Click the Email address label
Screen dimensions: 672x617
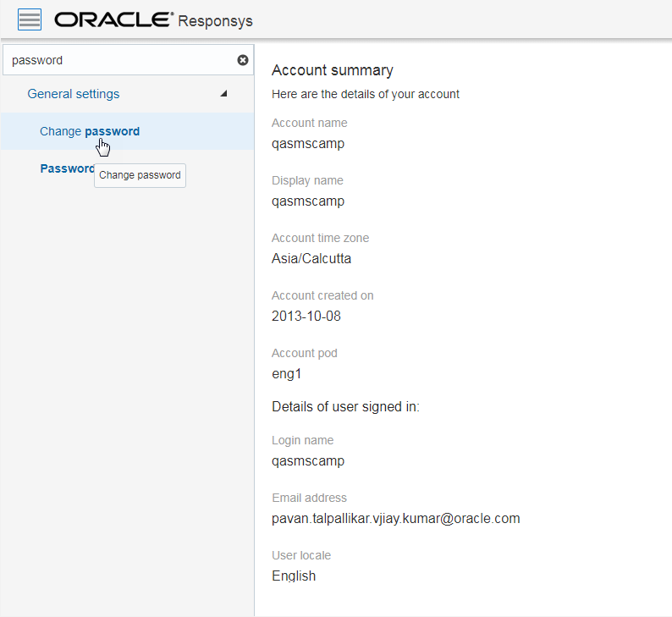tap(309, 498)
